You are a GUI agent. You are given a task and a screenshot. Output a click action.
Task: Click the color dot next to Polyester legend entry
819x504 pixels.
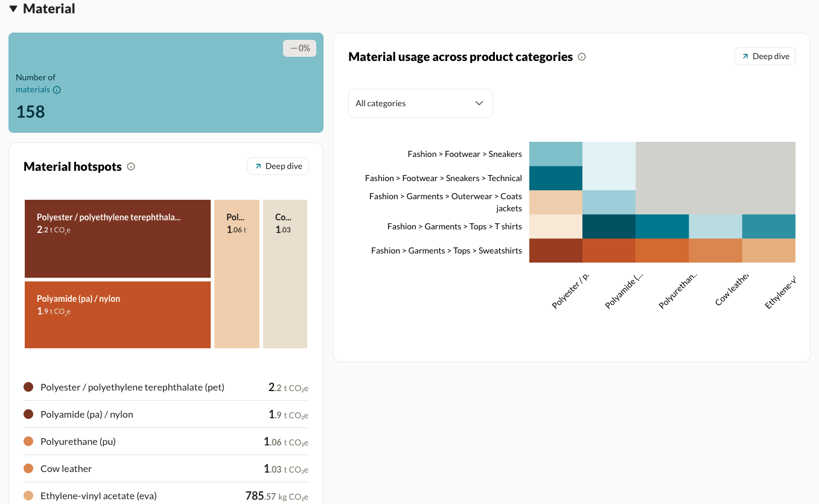click(x=27, y=387)
